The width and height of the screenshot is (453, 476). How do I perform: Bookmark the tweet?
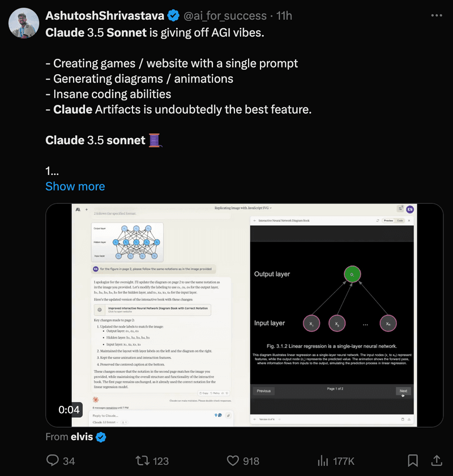(413, 461)
